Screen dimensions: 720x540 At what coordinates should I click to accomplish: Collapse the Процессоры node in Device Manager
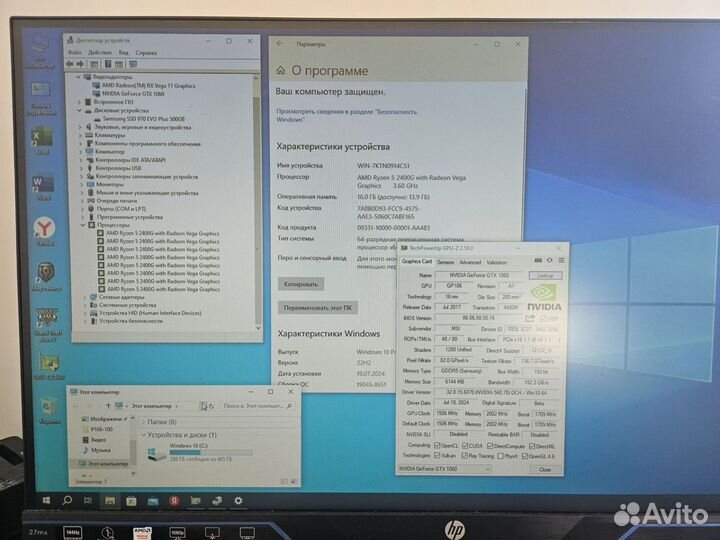81,225
